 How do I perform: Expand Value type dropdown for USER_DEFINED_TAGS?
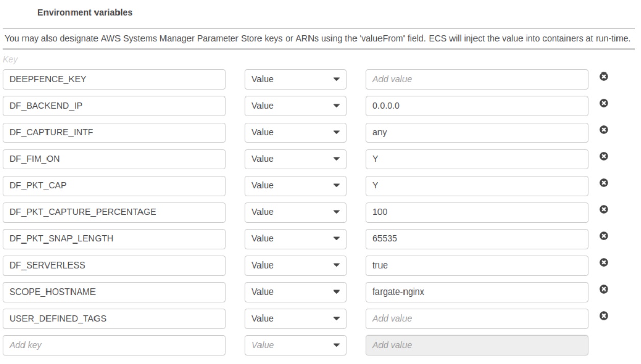pos(295,319)
